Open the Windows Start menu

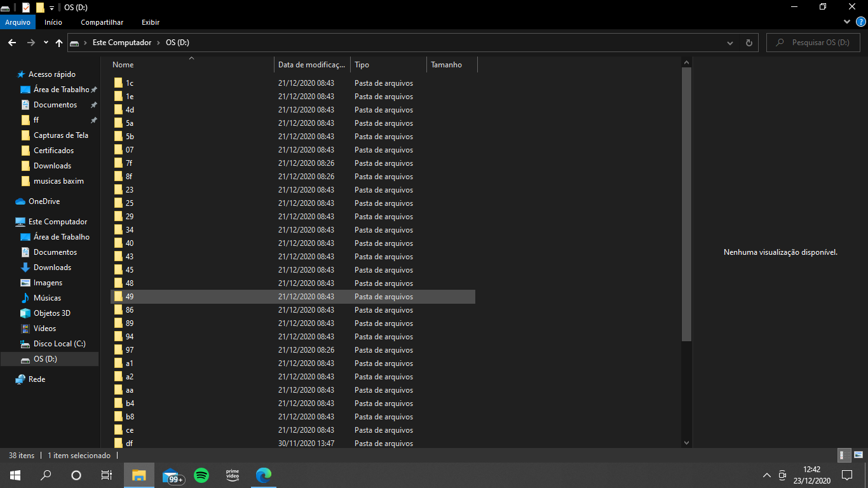(15, 475)
